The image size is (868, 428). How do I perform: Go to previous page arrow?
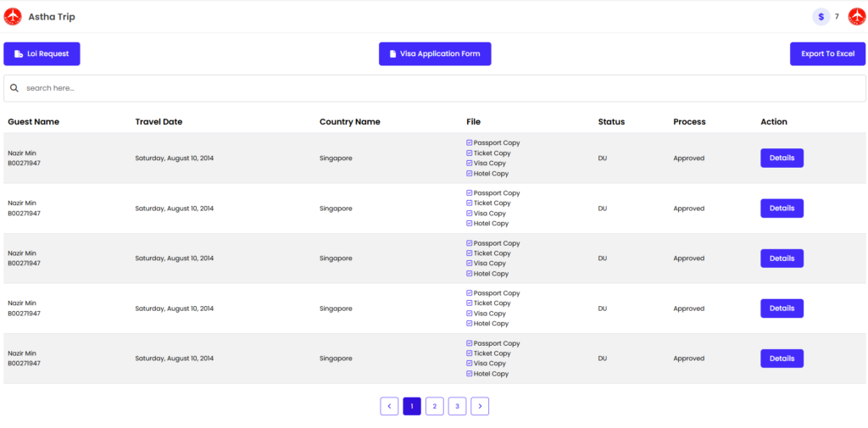coord(389,407)
